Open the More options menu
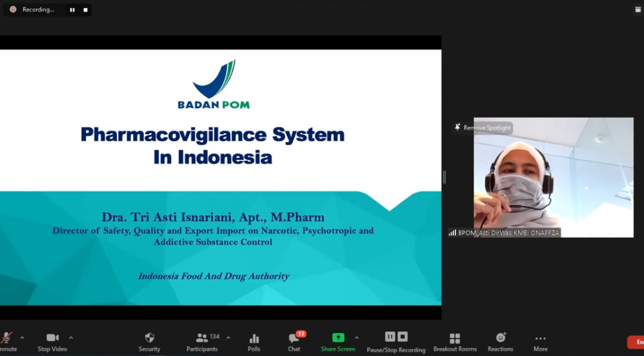The height and width of the screenshot is (356, 644). (x=540, y=341)
